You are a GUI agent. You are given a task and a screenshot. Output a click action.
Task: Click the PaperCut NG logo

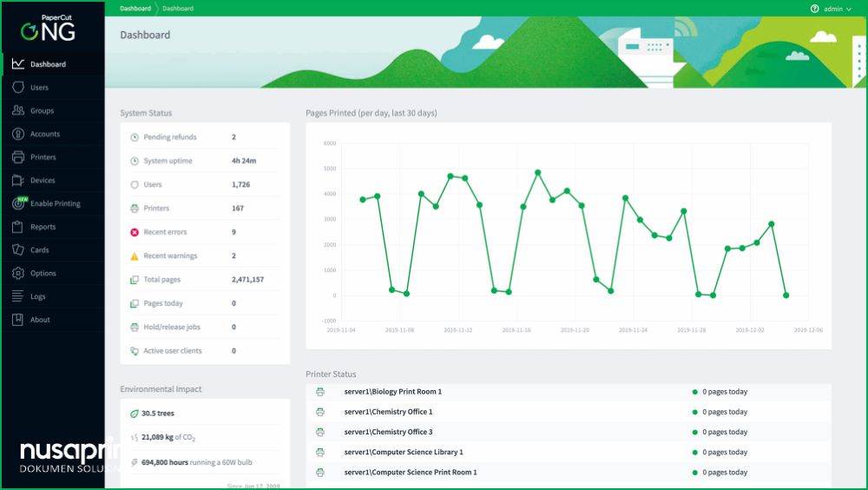(x=49, y=29)
